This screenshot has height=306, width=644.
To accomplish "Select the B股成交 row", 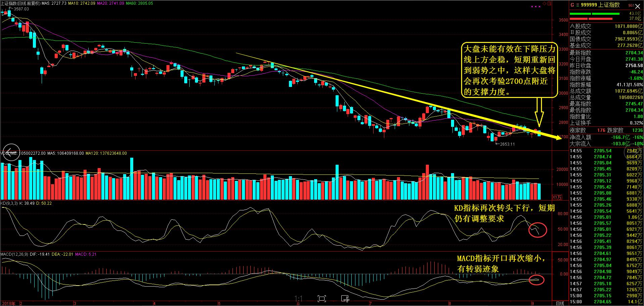I will [x=606, y=33].
